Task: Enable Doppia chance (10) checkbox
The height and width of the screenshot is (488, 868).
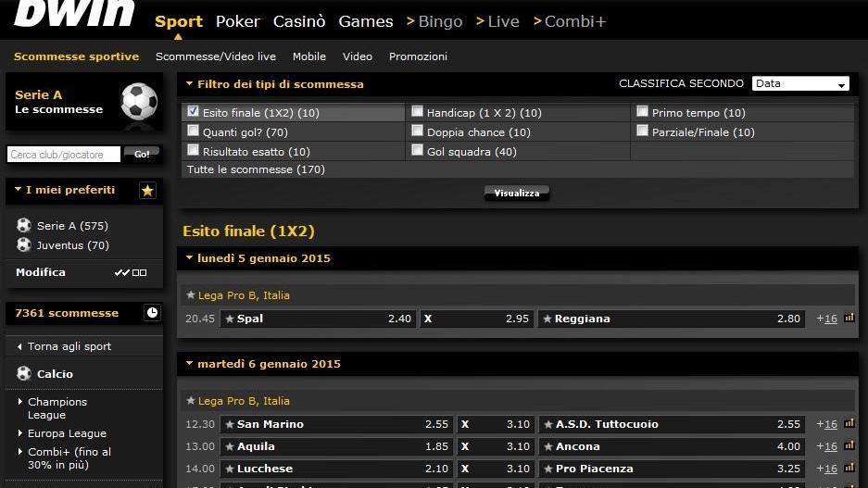Action: (x=418, y=131)
